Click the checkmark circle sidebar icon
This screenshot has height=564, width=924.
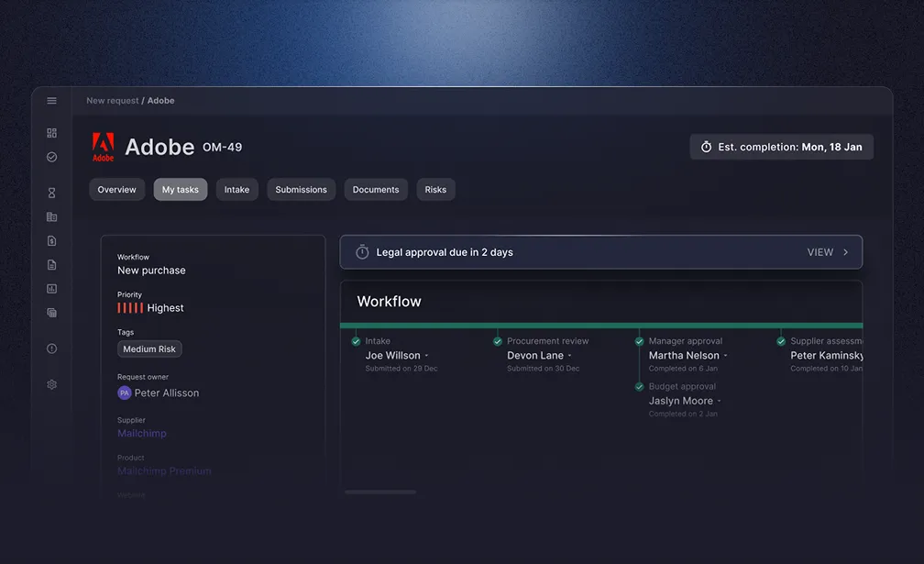pyautogui.click(x=52, y=157)
